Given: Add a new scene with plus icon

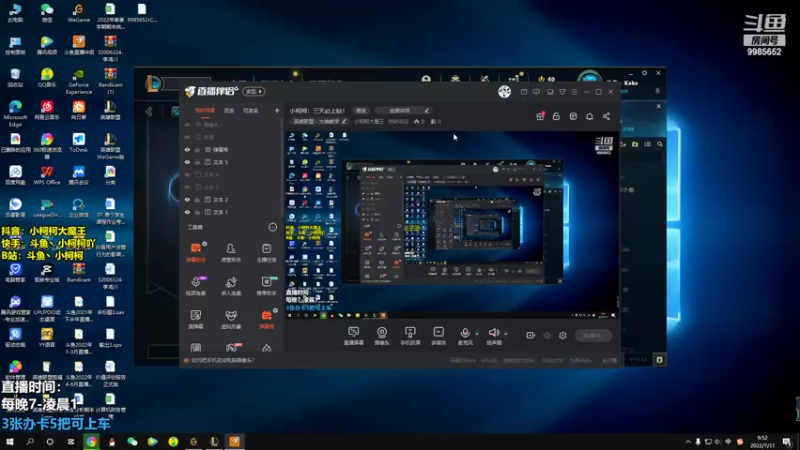Looking at the screenshot, I should pyautogui.click(x=277, y=110).
